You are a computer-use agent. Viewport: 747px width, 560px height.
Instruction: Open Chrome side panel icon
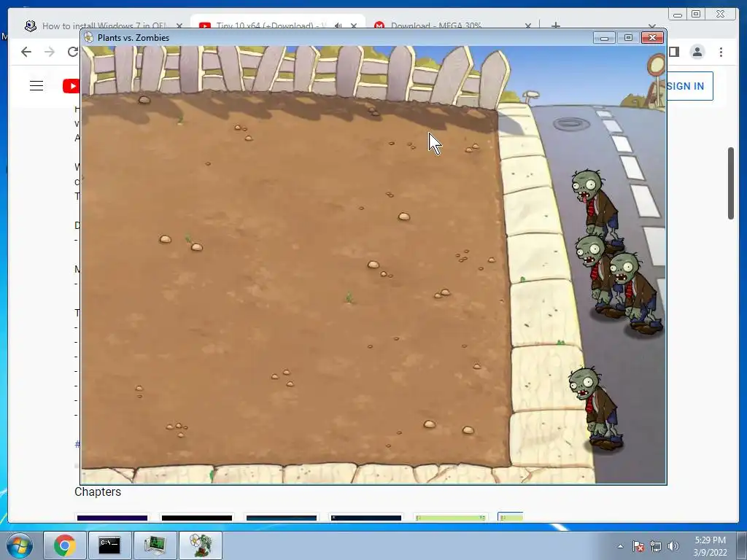pos(673,52)
